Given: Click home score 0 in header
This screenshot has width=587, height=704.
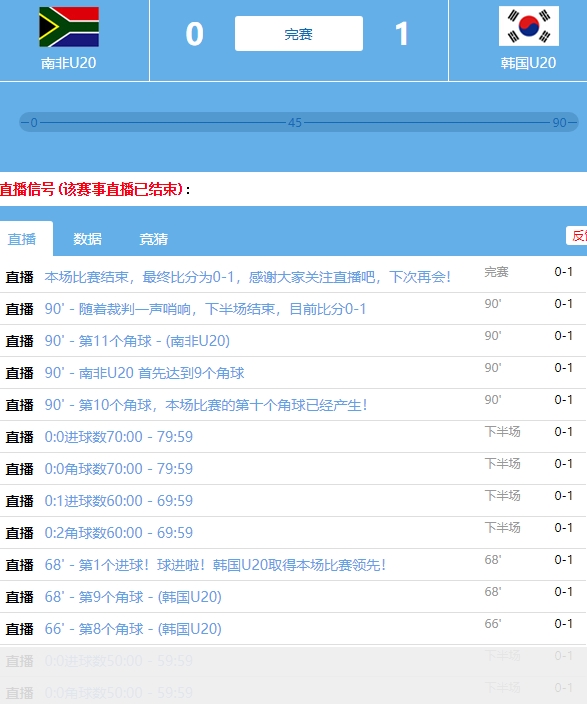Looking at the screenshot, I should click(x=194, y=34).
